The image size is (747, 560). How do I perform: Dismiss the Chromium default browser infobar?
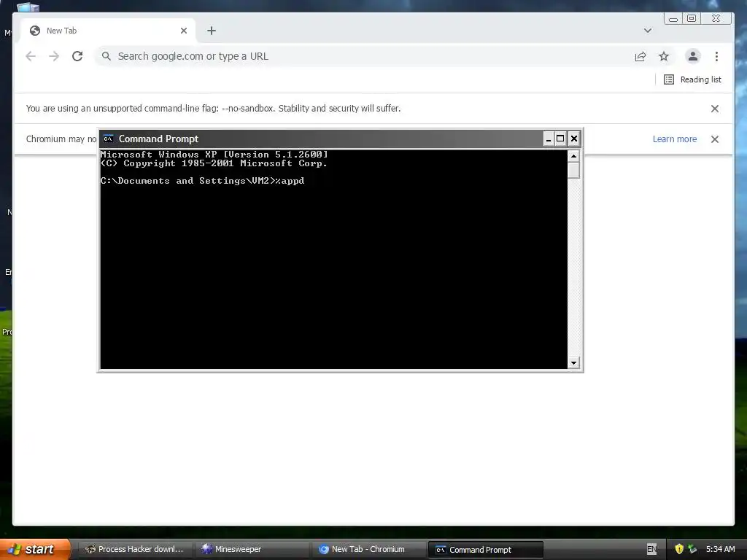[715, 139]
